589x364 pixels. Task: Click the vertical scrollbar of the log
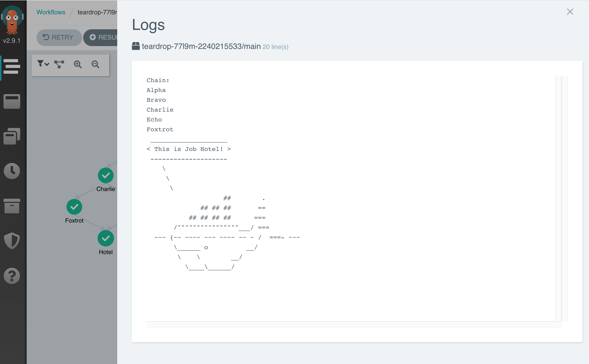tap(558, 198)
